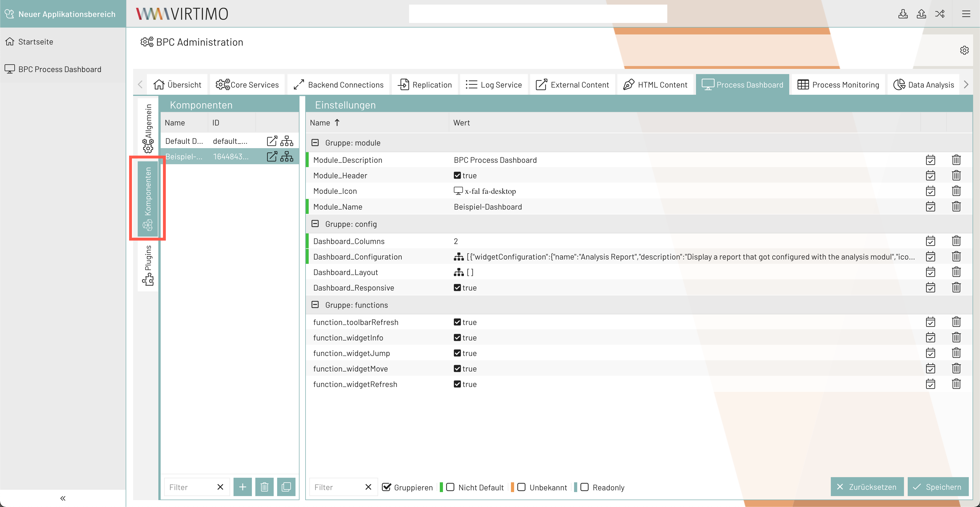Collapse the Gruppe: module section

point(315,143)
